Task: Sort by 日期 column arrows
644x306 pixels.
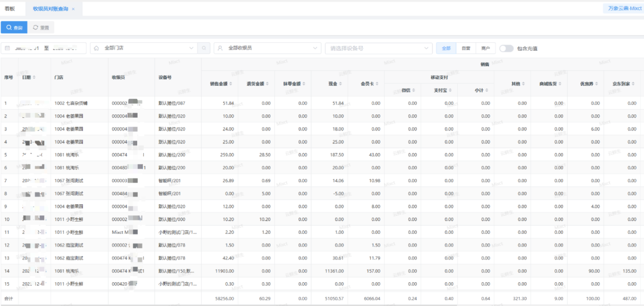Action: point(34,77)
